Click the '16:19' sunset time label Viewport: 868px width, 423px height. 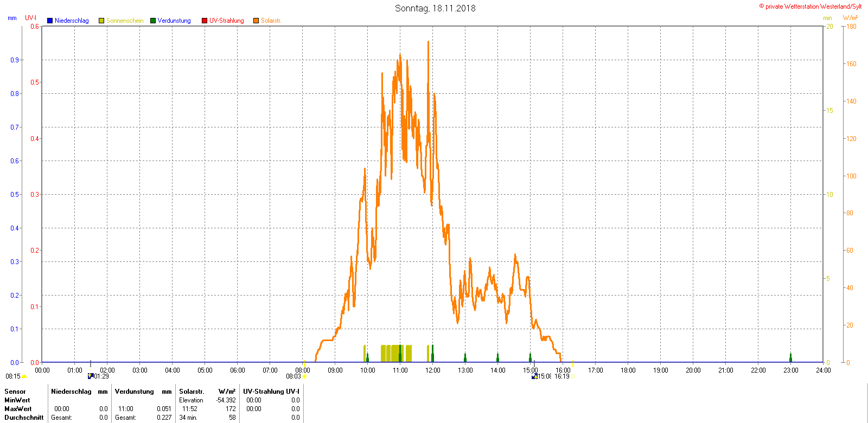point(562,376)
